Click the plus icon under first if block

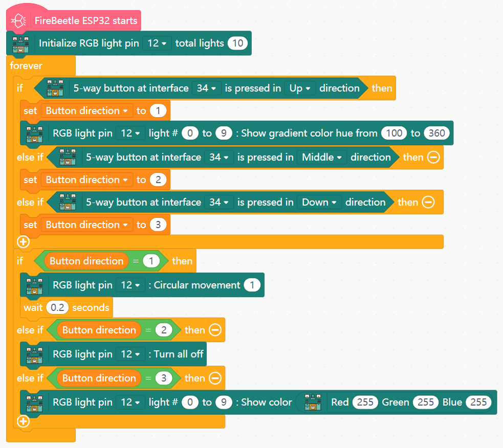pos(23,242)
